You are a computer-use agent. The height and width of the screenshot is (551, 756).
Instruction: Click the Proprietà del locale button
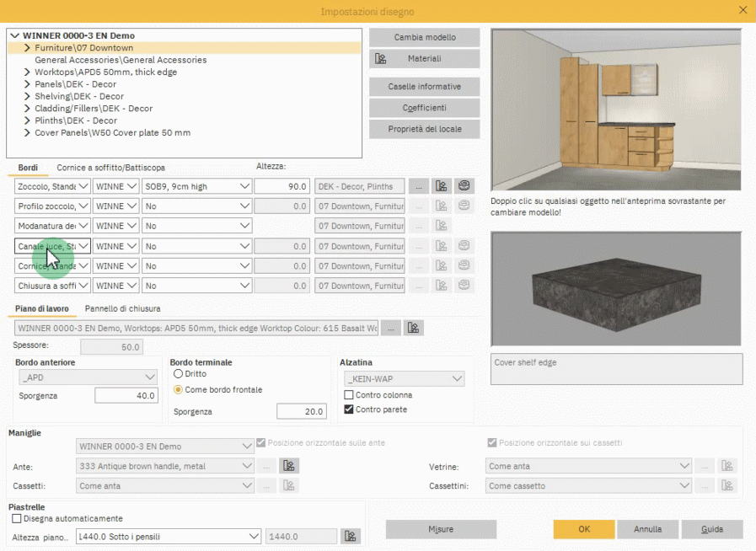pyautogui.click(x=424, y=129)
